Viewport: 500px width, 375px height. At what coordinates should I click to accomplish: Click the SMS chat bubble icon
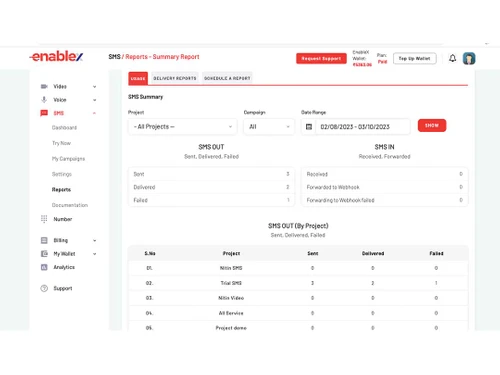[x=44, y=113]
